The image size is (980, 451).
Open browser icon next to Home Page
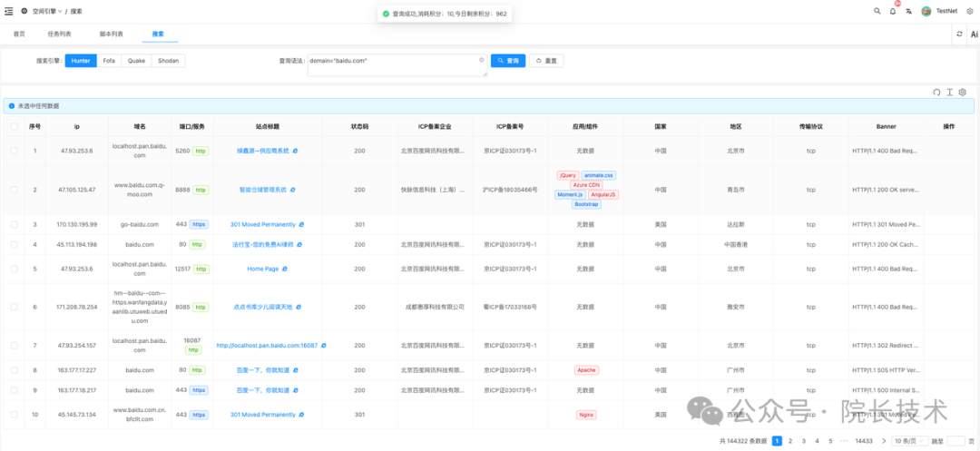click(x=284, y=269)
